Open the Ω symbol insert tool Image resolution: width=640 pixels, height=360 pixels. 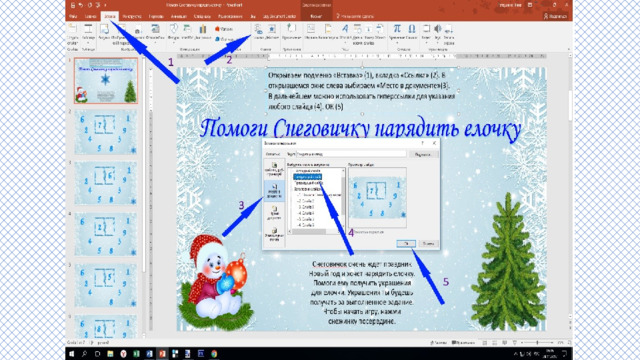coord(412,32)
